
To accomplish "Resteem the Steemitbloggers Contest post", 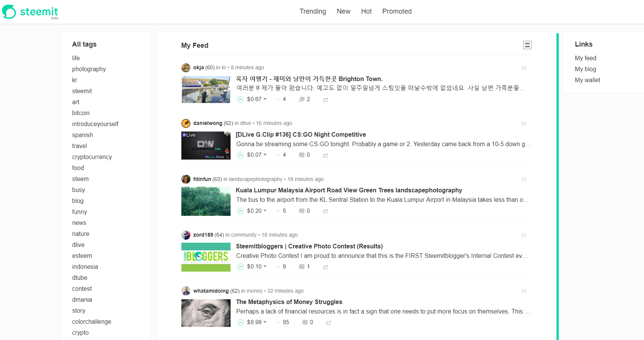I will tap(326, 267).
